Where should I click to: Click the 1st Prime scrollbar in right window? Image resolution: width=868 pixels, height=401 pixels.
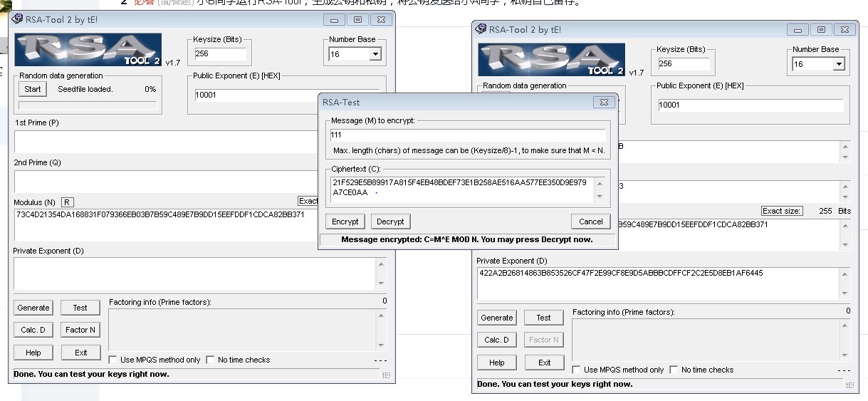(x=845, y=152)
